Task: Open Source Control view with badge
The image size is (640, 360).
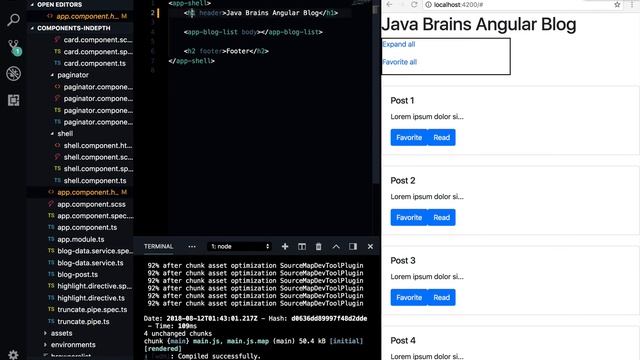Action: coord(13,47)
